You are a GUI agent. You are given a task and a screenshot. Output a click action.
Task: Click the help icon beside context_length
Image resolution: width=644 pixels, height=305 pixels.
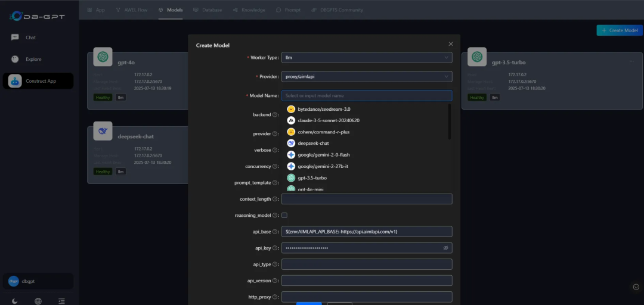click(x=275, y=199)
